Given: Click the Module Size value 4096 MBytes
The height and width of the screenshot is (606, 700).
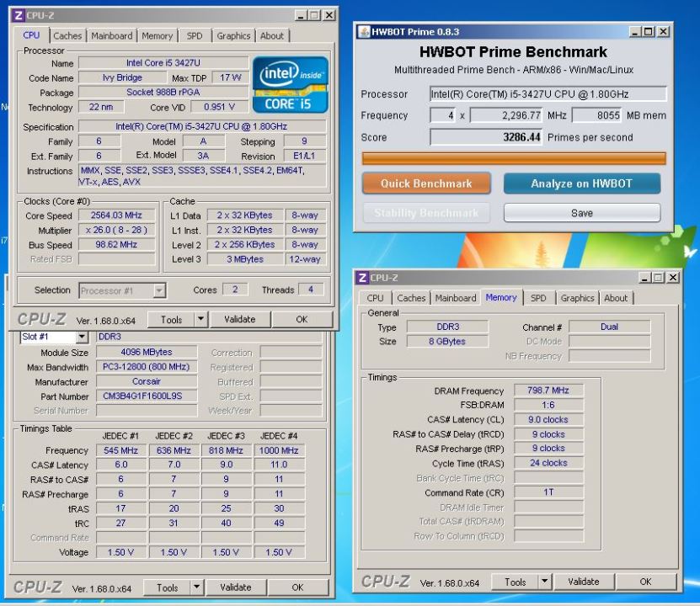Looking at the screenshot, I should 147,352.
